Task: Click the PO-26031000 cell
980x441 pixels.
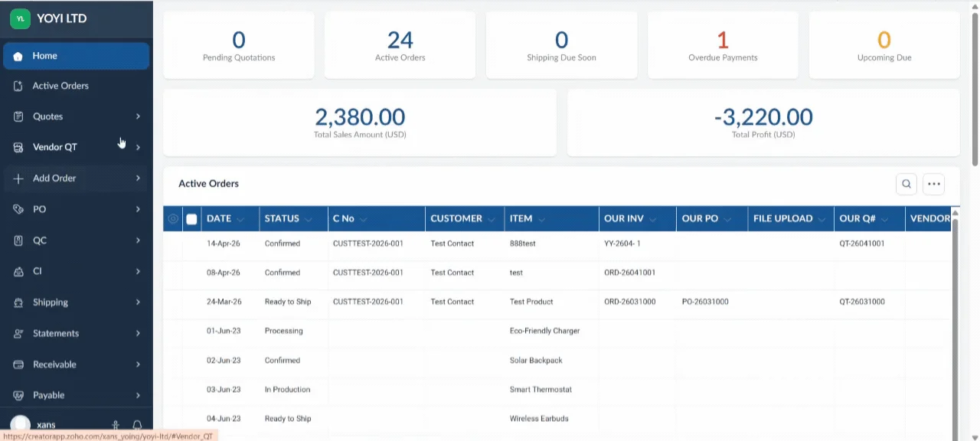Action: (705, 302)
